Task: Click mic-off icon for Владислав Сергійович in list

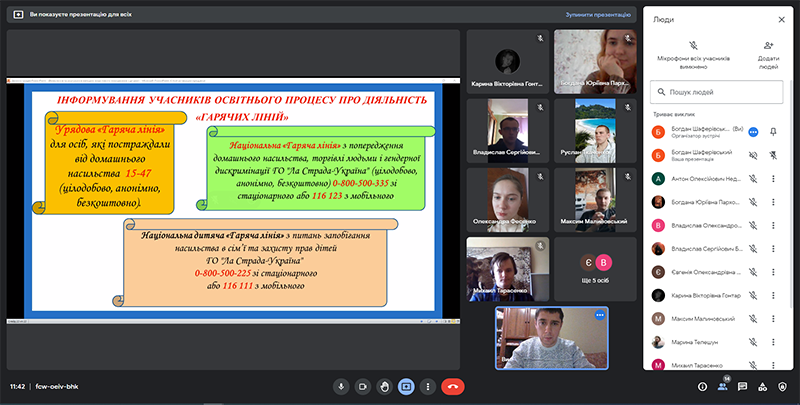Action: tap(753, 249)
